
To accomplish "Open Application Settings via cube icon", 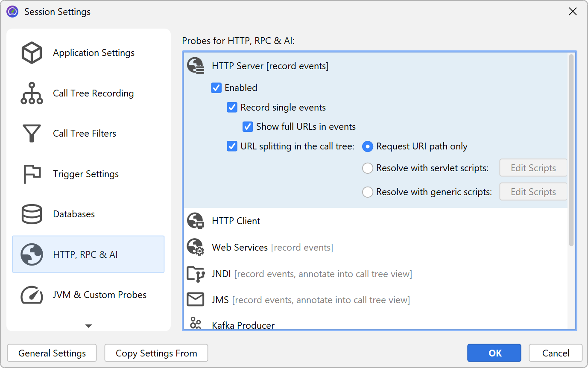I will 32,53.
